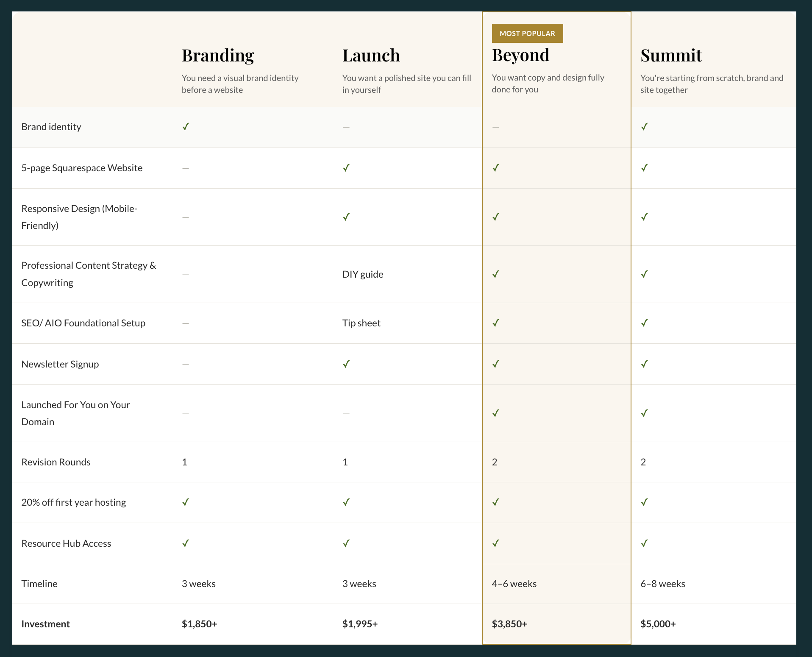Click the 'Newsletter Signup' row label
The image size is (812, 657).
60,364
